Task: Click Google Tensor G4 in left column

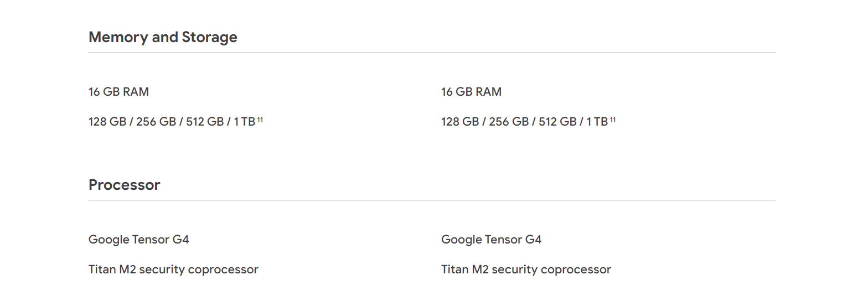Action: (138, 240)
